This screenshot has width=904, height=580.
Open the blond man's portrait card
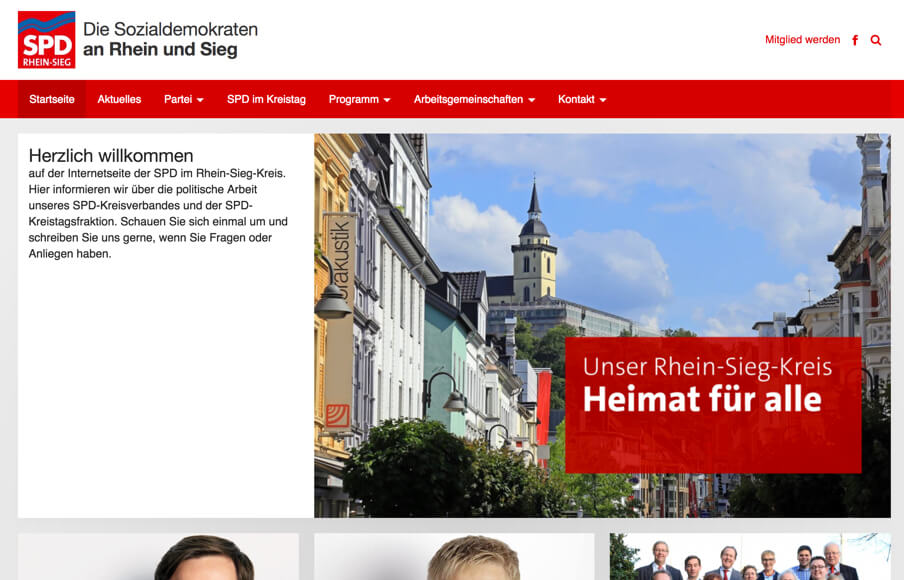pyautogui.click(x=454, y=556)
